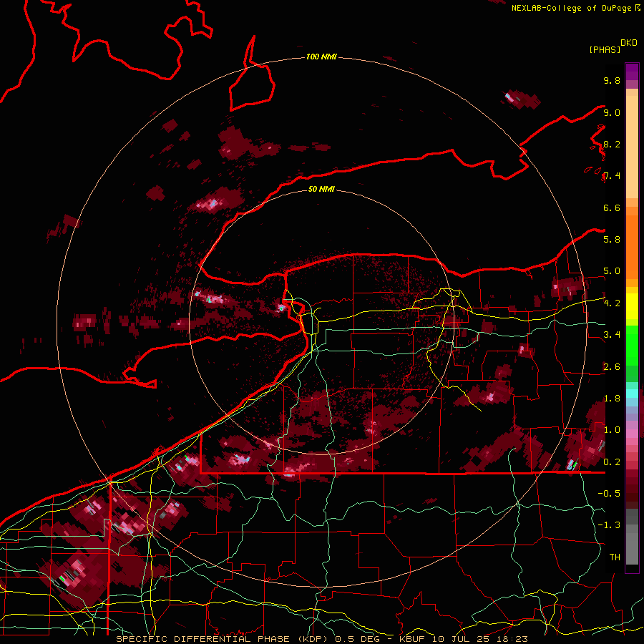Click the NEXLAB-College of DuPage credit text
This screenshot has height=644, width=644.
click(572, 8)
